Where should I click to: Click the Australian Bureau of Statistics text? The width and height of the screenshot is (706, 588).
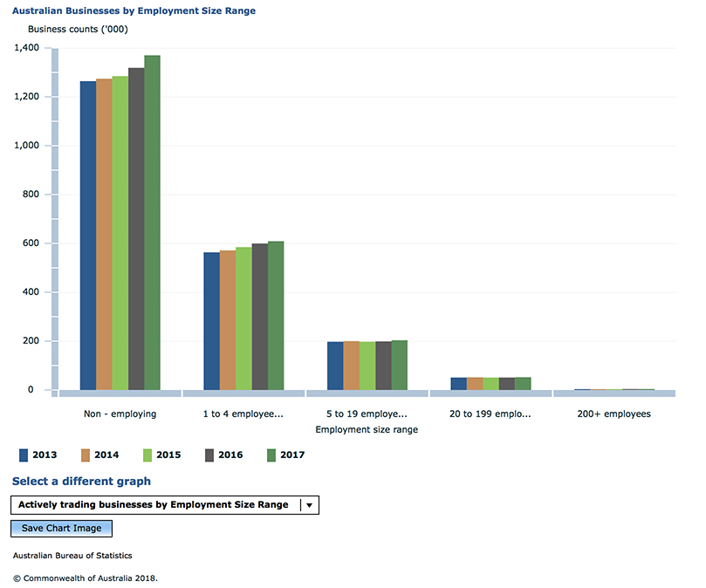point(72,556)
